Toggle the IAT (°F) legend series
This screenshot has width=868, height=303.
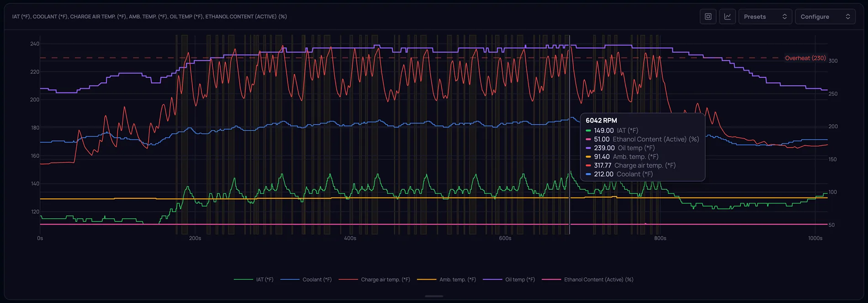(254, 280)
